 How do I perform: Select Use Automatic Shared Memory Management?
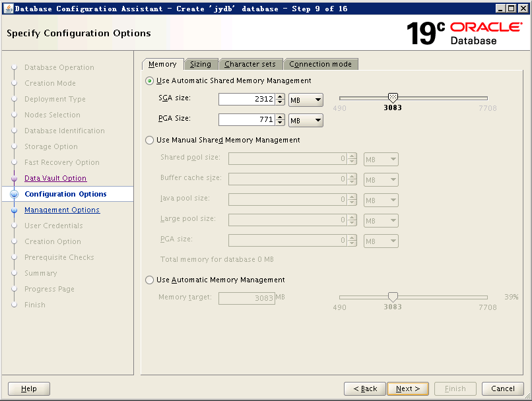[150, 80]
